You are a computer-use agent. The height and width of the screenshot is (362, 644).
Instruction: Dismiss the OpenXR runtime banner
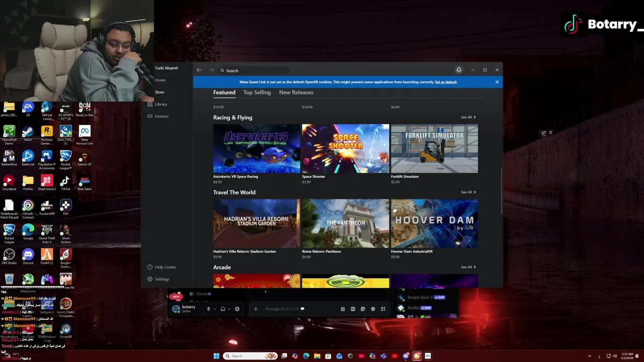click(497, 82)
